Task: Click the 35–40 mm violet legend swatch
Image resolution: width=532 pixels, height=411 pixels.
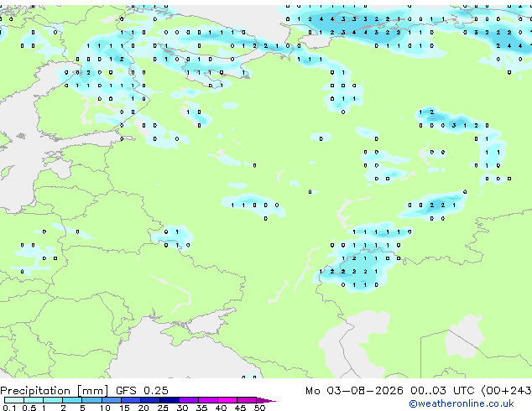Action: point(208,400)
